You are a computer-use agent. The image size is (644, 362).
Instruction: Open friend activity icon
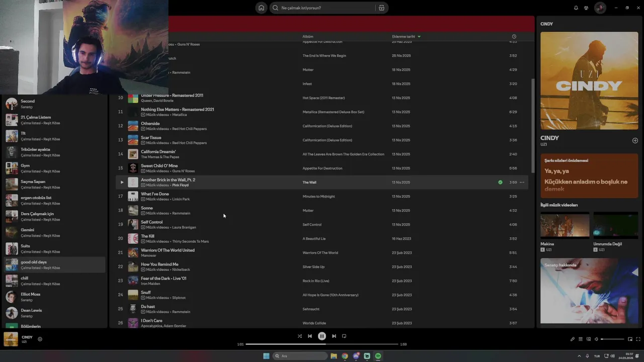[x=586, y=8]
